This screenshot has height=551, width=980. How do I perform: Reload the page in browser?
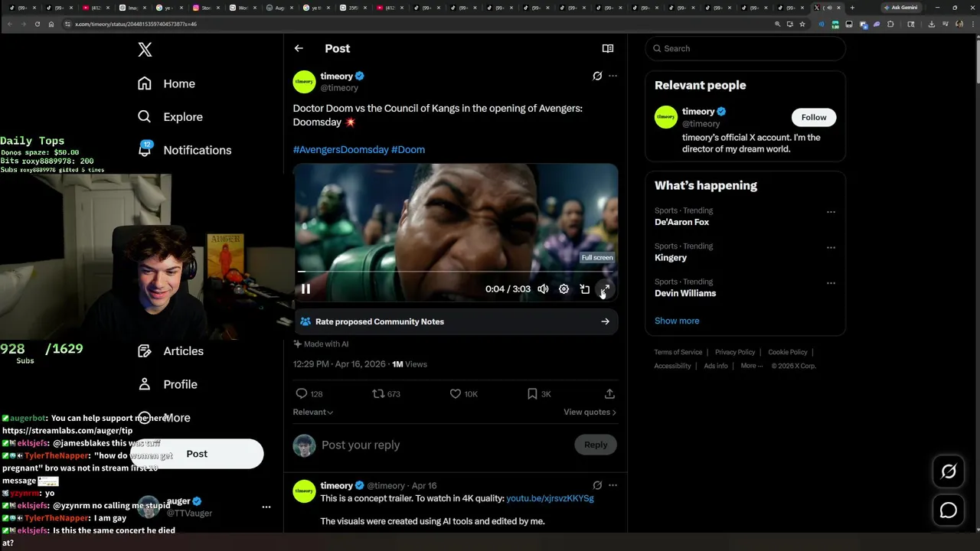(37, 24)
